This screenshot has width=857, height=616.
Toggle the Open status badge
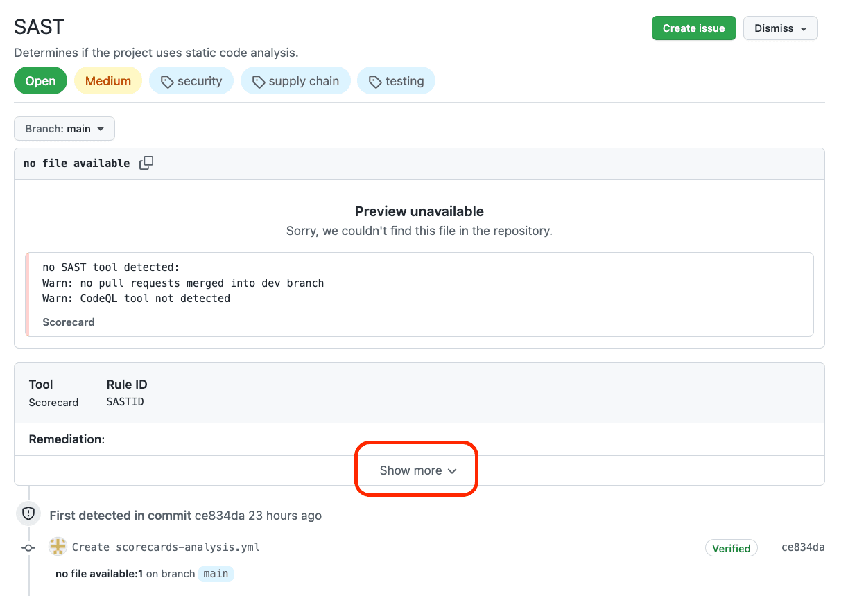click(x=40, y=80)
